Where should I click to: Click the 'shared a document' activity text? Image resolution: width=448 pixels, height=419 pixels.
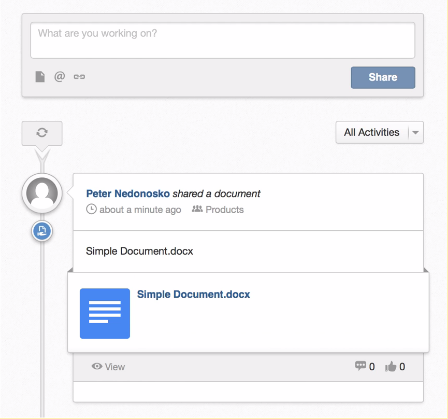click(216, 193)
